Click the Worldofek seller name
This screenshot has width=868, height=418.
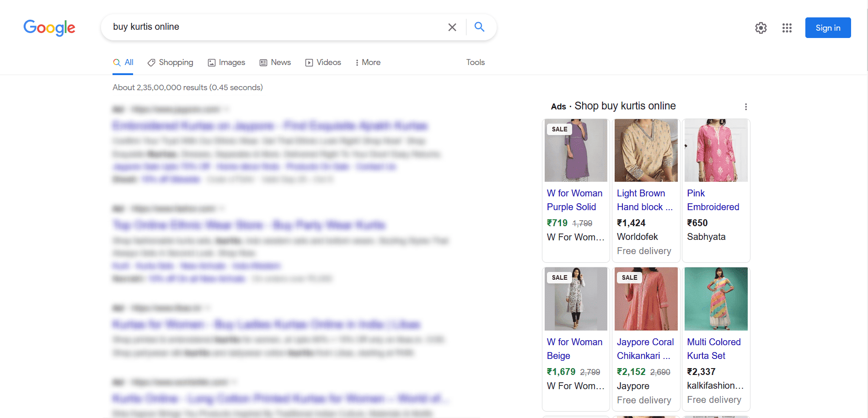coord(638,237)
